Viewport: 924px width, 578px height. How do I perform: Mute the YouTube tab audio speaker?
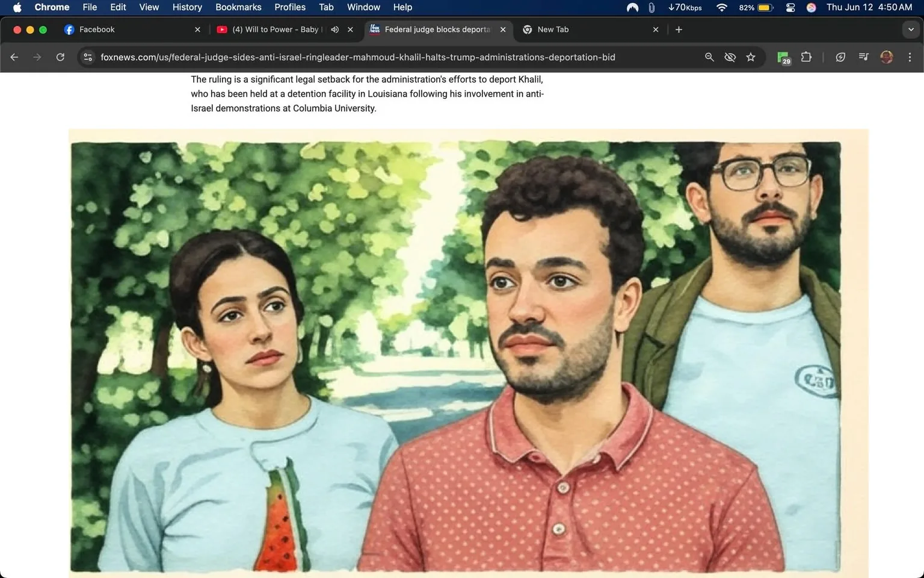[x=335, y=30]
